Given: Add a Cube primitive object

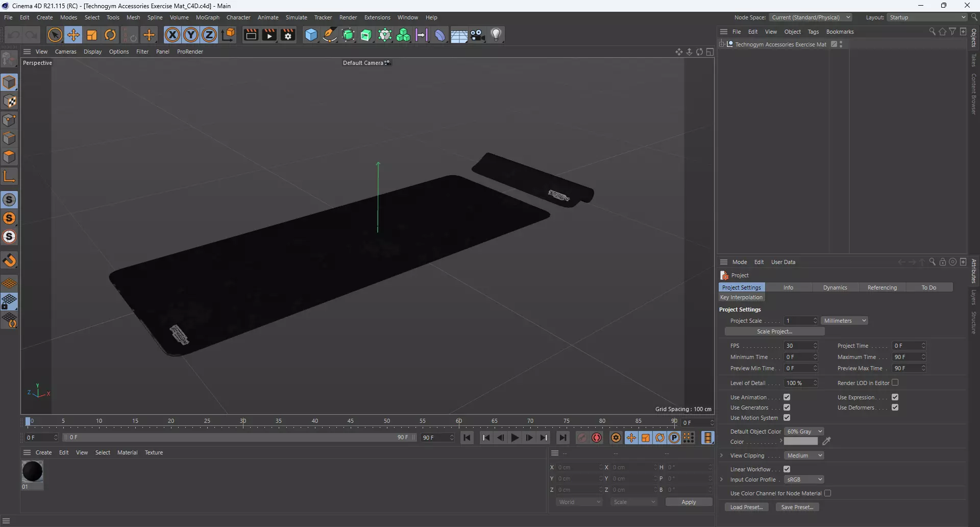Looking at the screenshot, I should (x=311, y=35).
